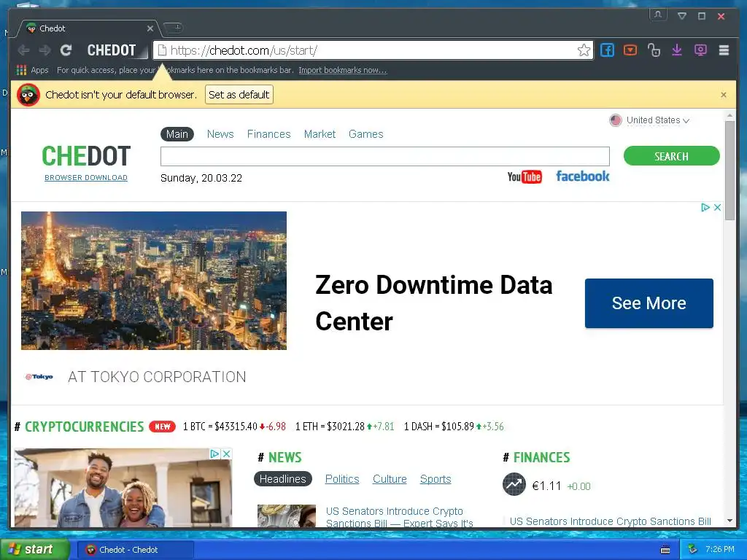Click the Tokyo night cityscape ad image
The width and height of the screenshot is (747, 560).
pyautogui.click(x=154, y=281)
